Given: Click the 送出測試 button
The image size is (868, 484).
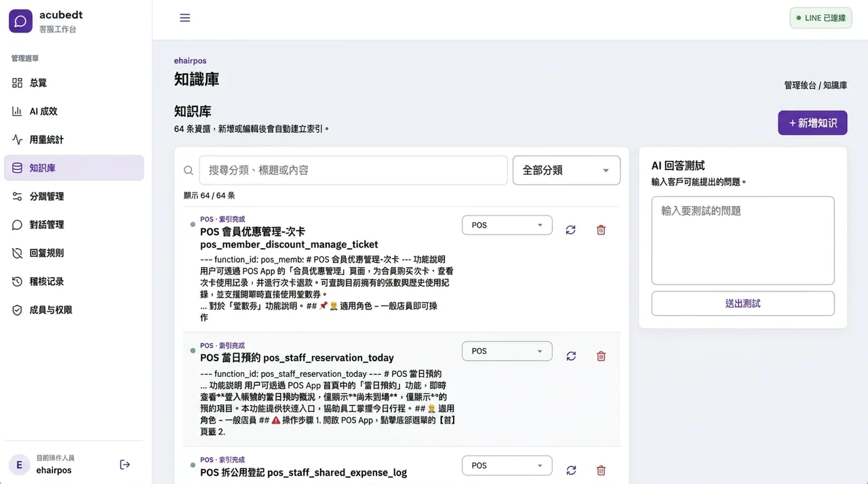Looking at the screenshot, I should pos(743,303).
